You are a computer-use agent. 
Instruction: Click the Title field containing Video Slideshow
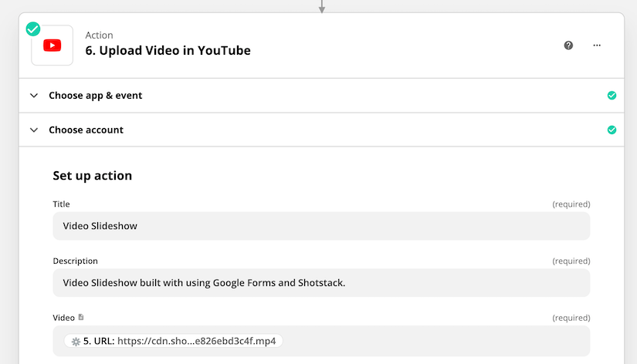(321, 226)
